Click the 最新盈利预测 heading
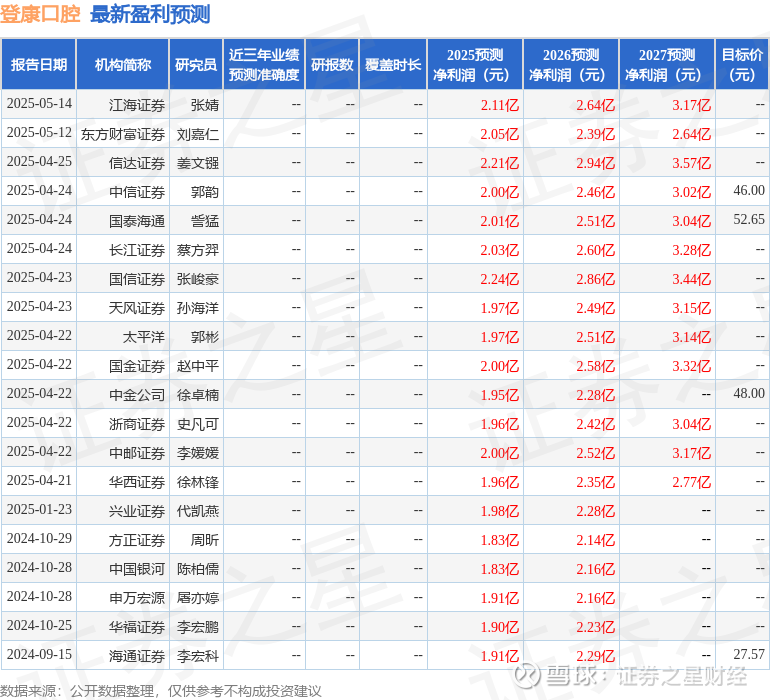Viewport: 770px width, 700px height. [x=150, y=14]
